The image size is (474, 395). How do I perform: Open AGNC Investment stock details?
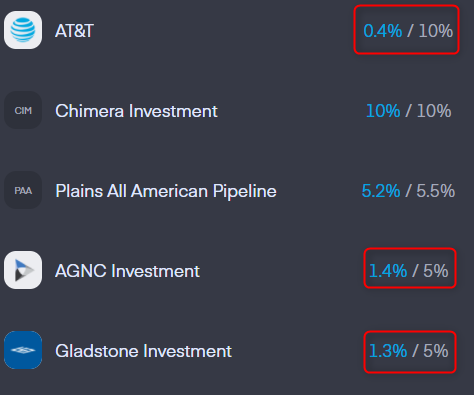(128, 271)
